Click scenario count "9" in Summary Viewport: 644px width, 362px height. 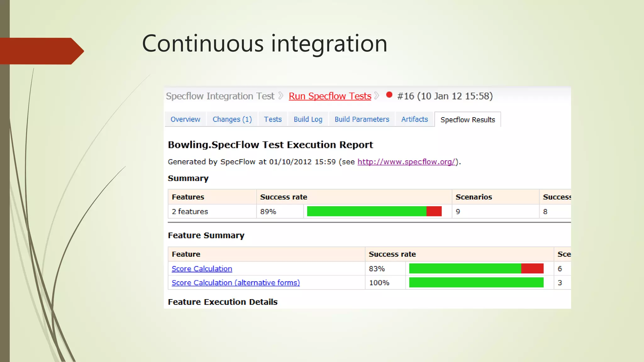[458, 212]
